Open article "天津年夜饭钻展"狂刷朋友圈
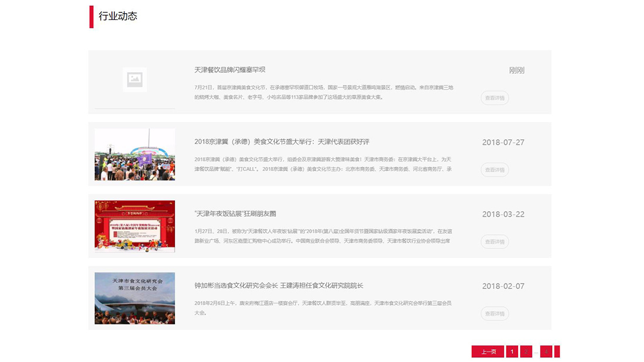The image size is (644, 362). click(x=235, y=214)
